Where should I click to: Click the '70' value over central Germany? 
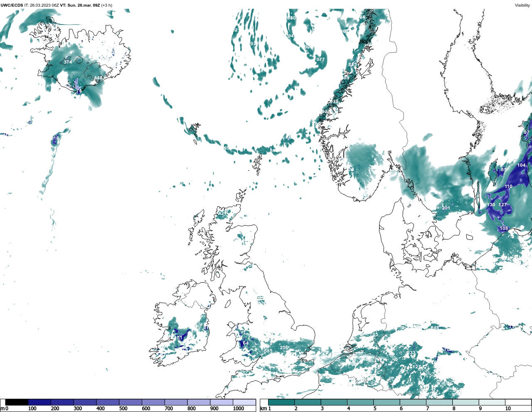click(x=447, y=350)
